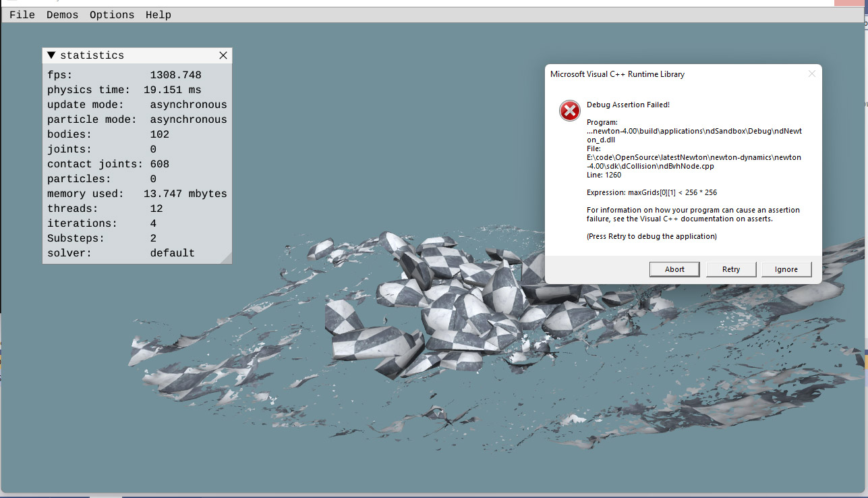868x498 pixels.
Task: Close the Runtime Library error dialog
Action: click(x=812, y=74)
